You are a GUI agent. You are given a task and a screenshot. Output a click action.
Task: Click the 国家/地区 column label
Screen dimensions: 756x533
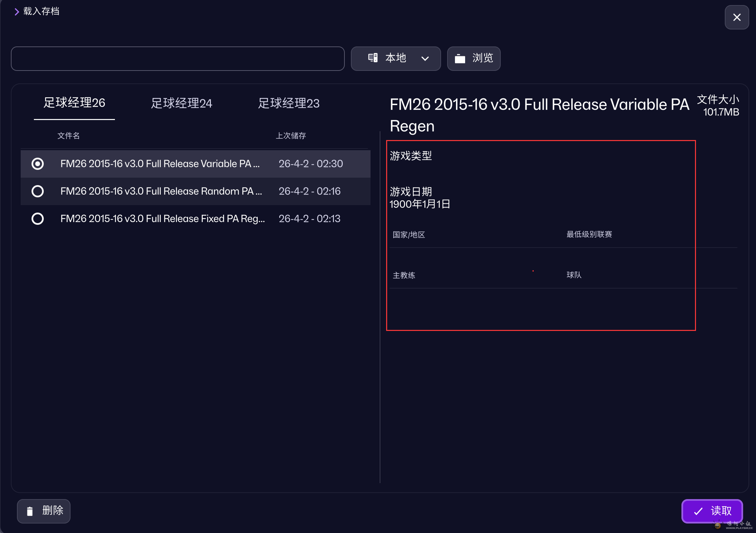tap(409, 235)
